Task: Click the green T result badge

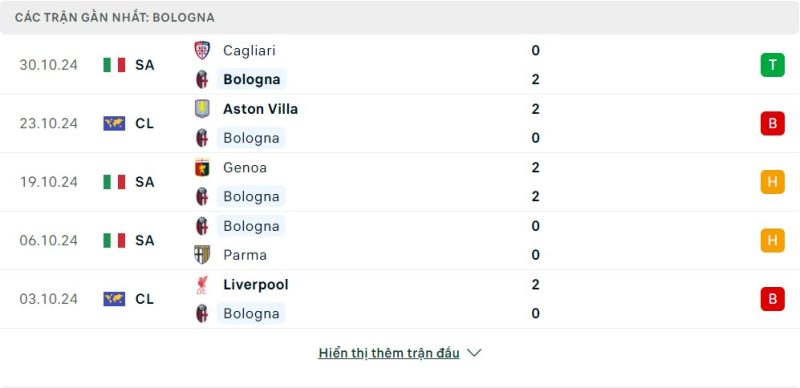Action: [x=772, y=65]
